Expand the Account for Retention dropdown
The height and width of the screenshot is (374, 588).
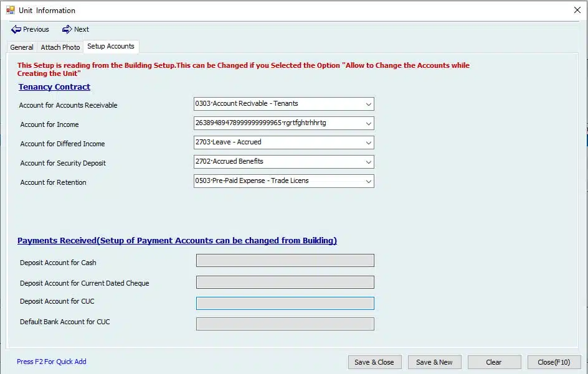click(284, 181)
